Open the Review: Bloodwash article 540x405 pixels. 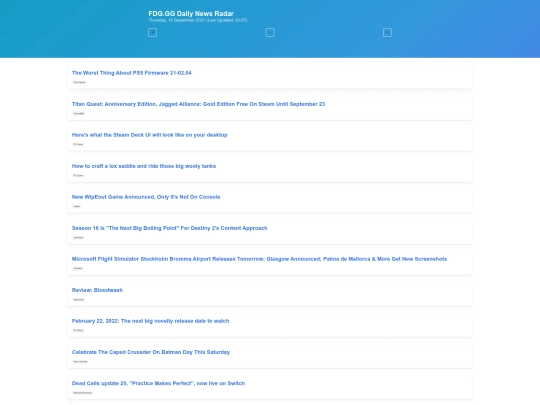97,290
